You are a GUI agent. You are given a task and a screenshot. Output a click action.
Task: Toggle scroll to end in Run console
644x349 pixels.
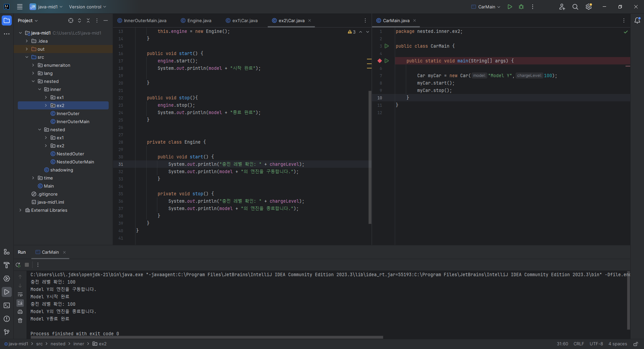click(20, 303)
